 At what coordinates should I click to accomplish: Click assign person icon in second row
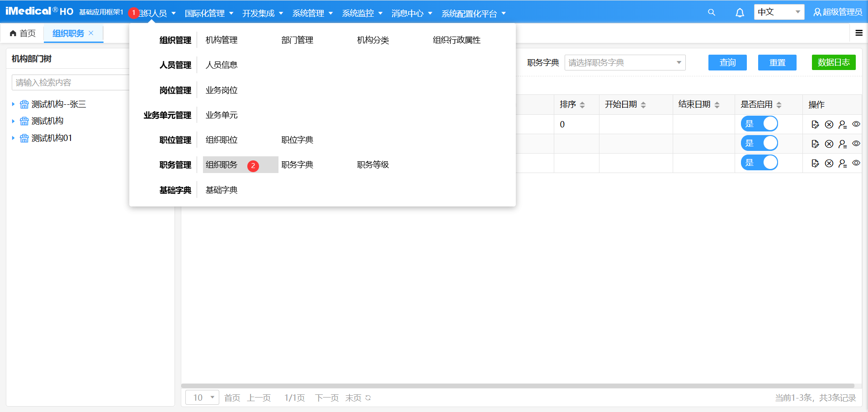pyautogui.click(x=842, y=144)
